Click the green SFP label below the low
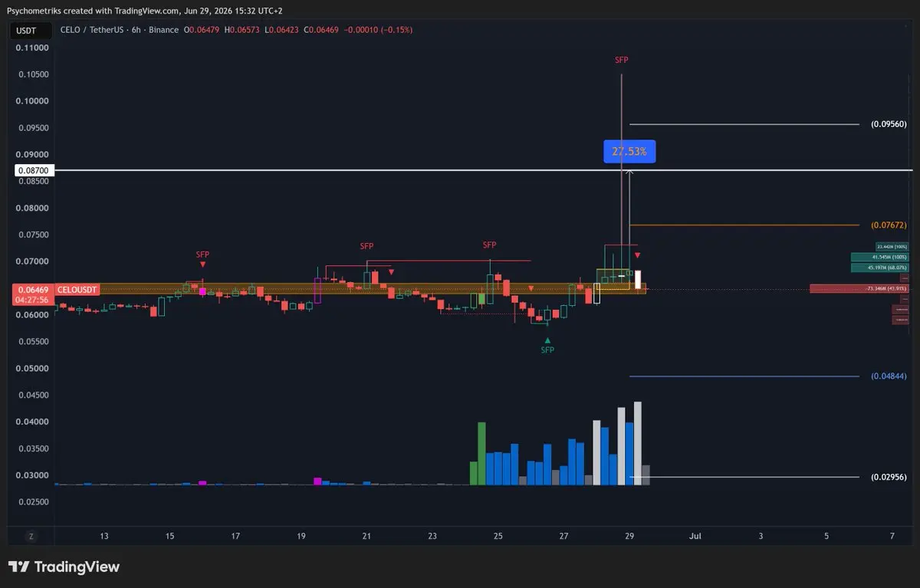Screen dimensions: 920x588 coord(547,350)
